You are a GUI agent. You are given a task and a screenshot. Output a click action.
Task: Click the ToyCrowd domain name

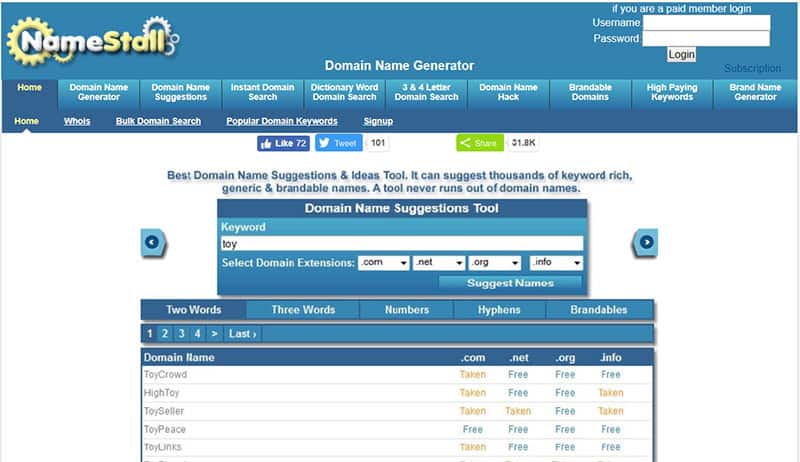pos(165,375)
